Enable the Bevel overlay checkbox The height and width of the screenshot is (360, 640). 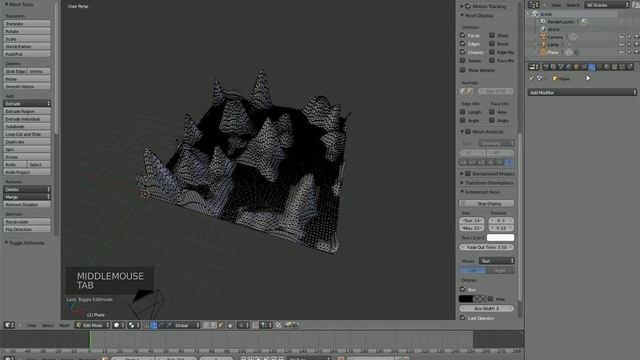pos(492,44)
